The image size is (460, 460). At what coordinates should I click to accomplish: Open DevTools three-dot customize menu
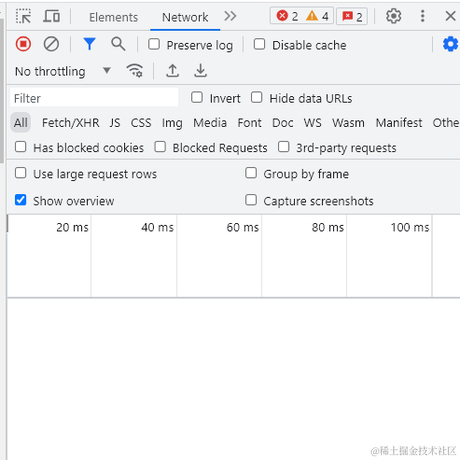coord(422,16)
